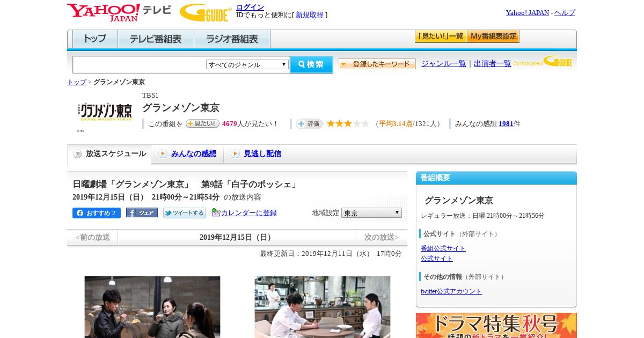This screenshot has width=644, height=338.
Task: Go to the トップ navigation tab
Action: coord(95,39)
